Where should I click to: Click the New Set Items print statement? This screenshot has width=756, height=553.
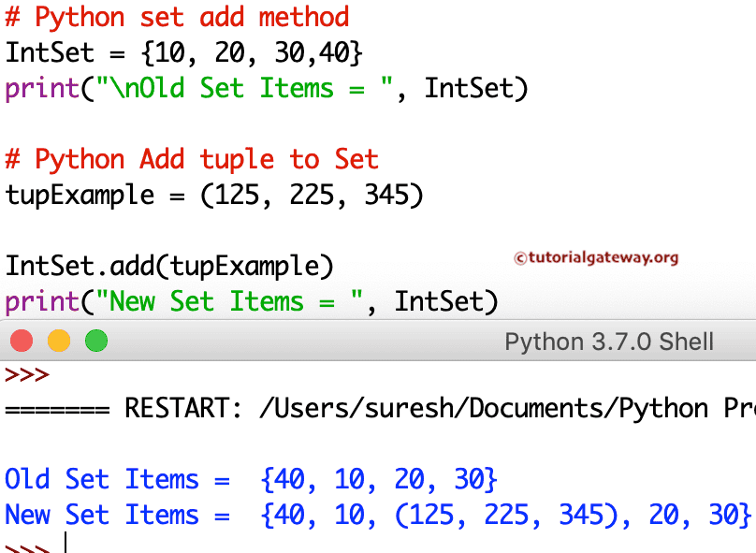click(x=253, y=301)
